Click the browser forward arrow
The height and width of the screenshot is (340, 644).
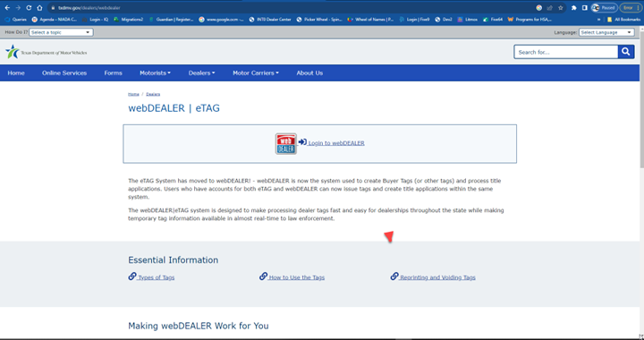[x=18, y=8]
